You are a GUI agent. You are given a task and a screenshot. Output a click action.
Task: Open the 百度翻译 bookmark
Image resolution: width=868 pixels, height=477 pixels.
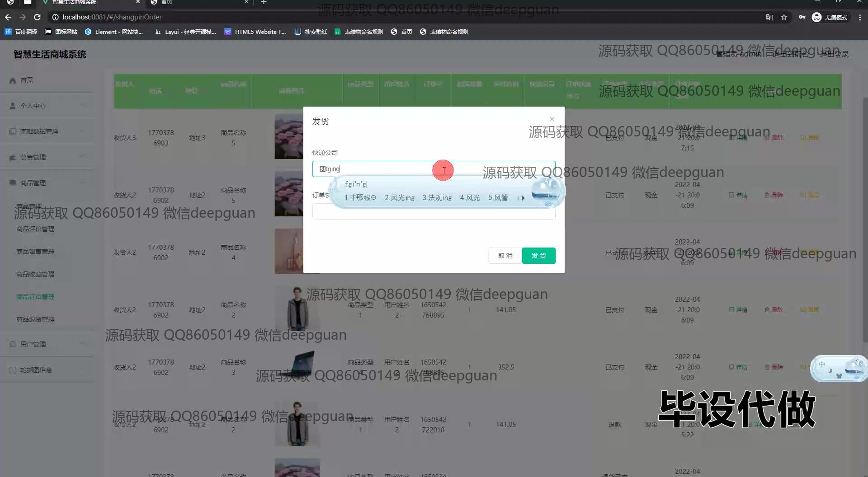21,32
